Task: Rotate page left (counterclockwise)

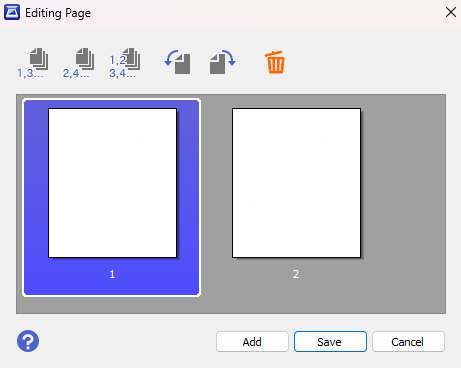Action: tap(178, 62)
